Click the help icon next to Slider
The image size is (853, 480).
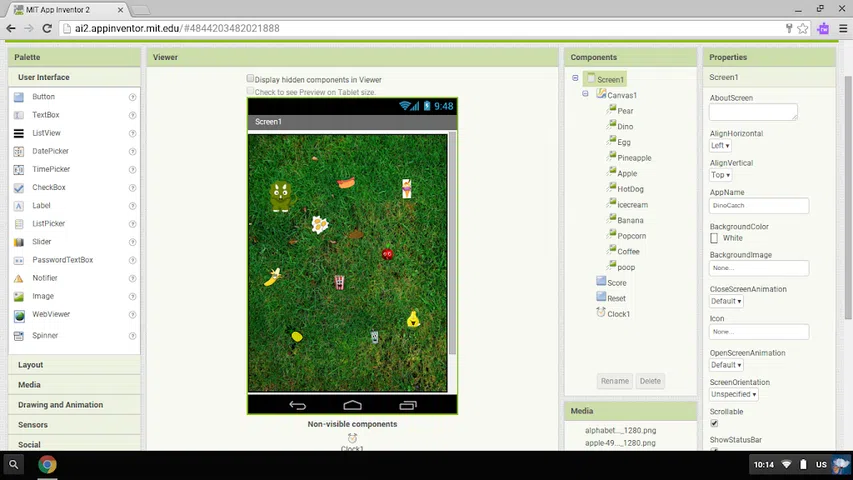tap(132, 242)
